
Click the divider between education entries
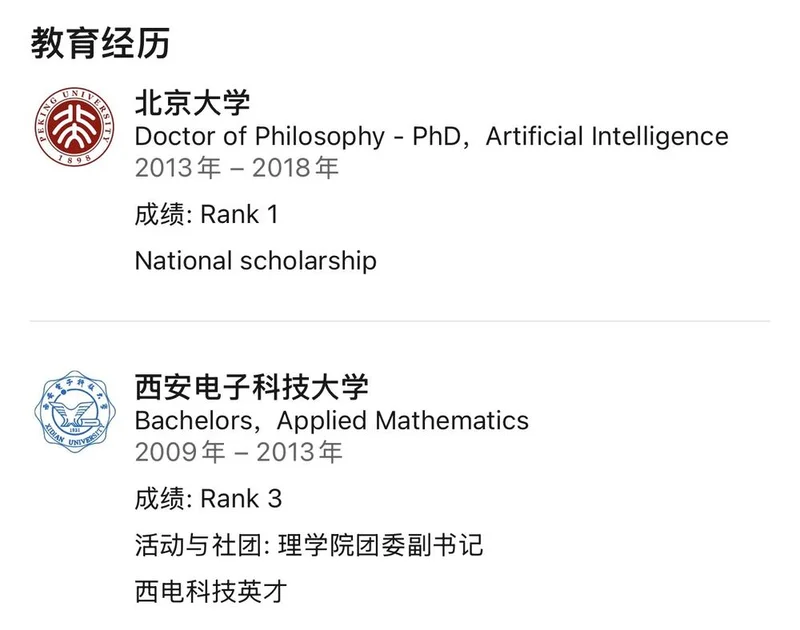[400, 321]
